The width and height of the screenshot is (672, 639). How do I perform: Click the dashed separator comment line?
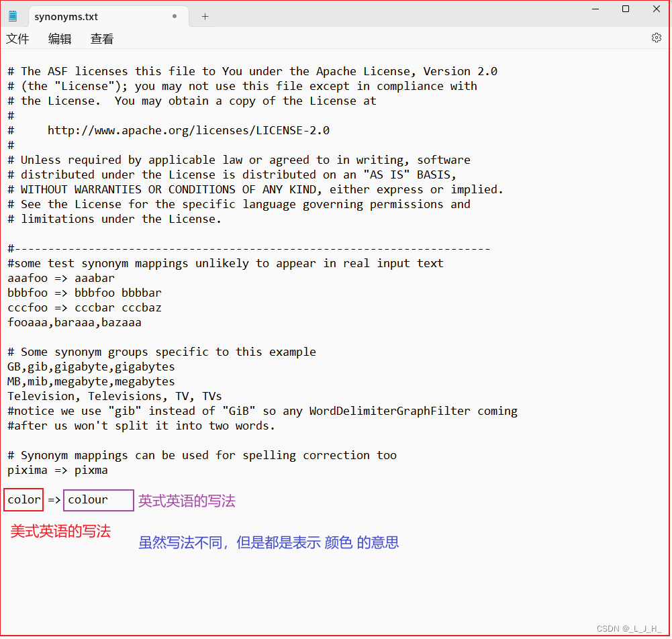248,248
